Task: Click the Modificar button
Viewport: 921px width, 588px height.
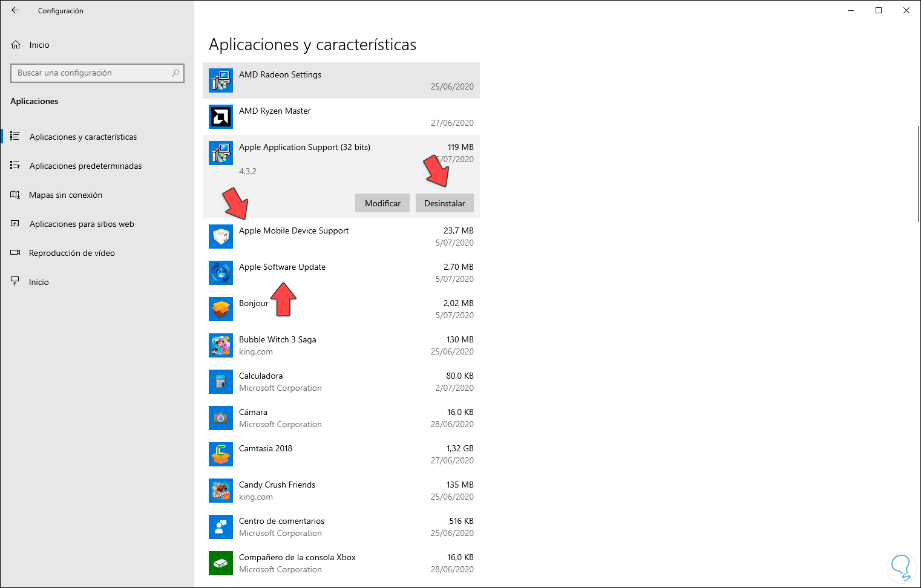Action: tap(382, 203)
